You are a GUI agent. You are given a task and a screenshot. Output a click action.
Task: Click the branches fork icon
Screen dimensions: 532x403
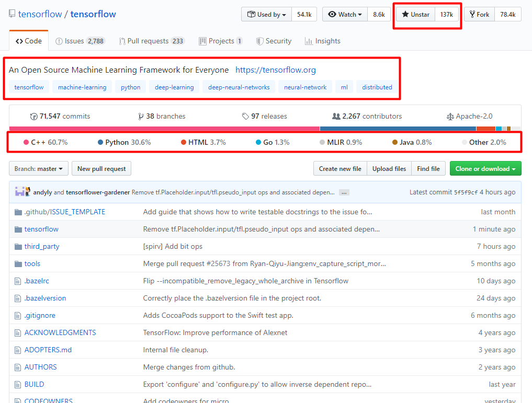141,117
